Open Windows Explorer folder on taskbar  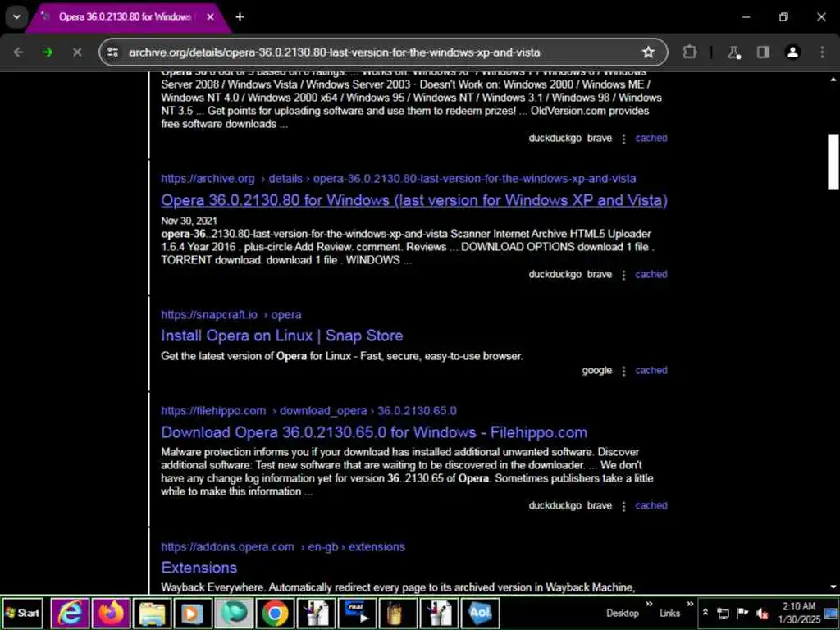[152, 614]
